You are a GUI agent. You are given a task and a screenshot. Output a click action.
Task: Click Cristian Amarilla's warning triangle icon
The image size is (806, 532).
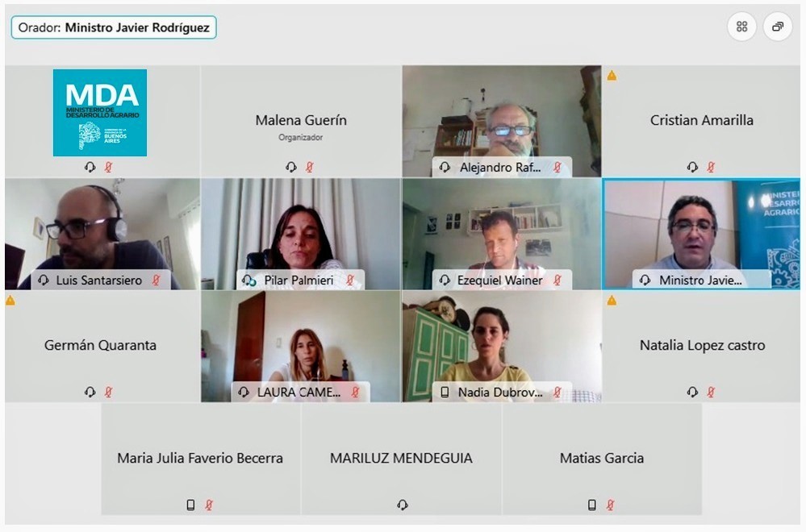click(612, 76)
